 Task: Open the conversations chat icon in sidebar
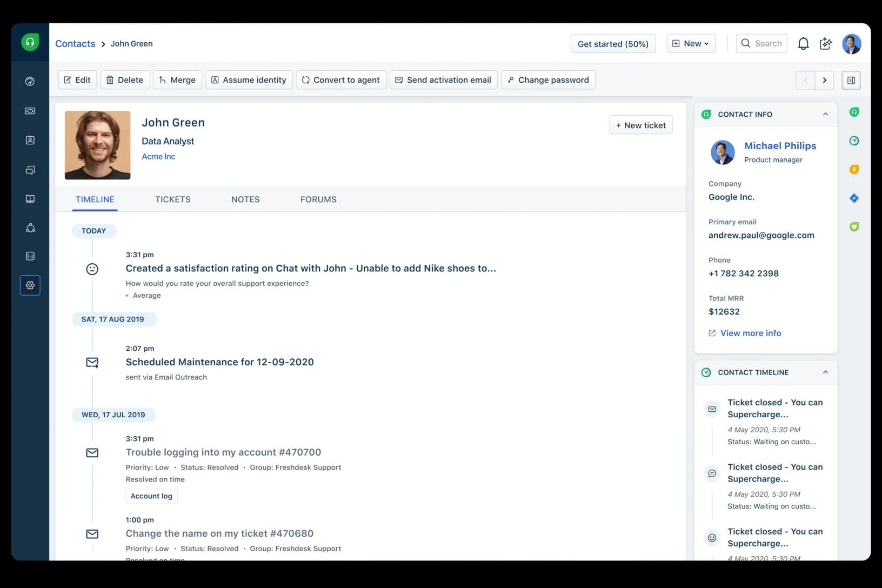click(30, 170)
